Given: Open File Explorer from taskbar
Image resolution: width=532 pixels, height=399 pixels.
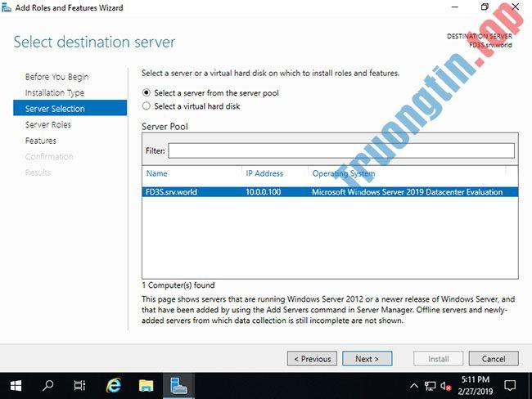Looking at the screenshot, I should 146,386.
